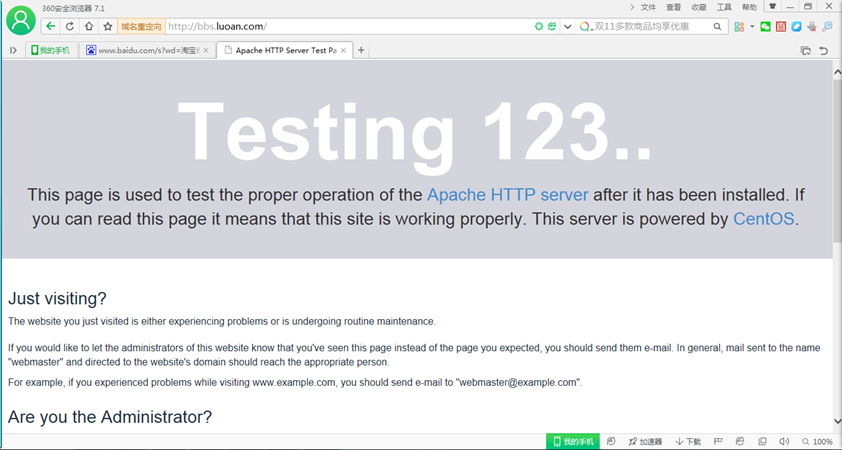Click the status bar window layers icon
Screen dimensions: 842x450
tap(762, 441)
